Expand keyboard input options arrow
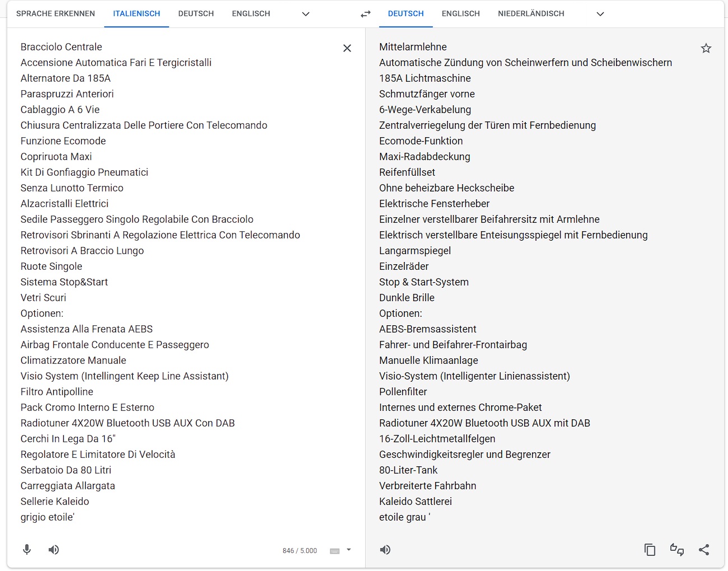Viewport: 728px width, 571px height. [x=349, y=550]
